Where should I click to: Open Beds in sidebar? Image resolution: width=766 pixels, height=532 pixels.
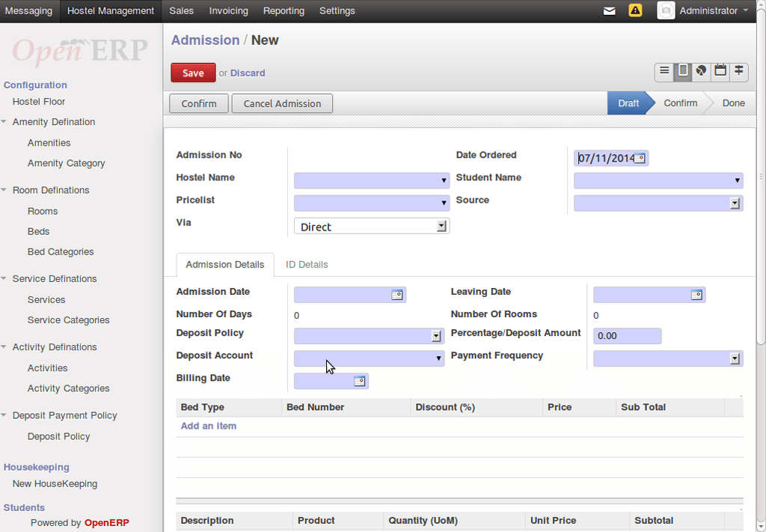[x=39, y=231]
